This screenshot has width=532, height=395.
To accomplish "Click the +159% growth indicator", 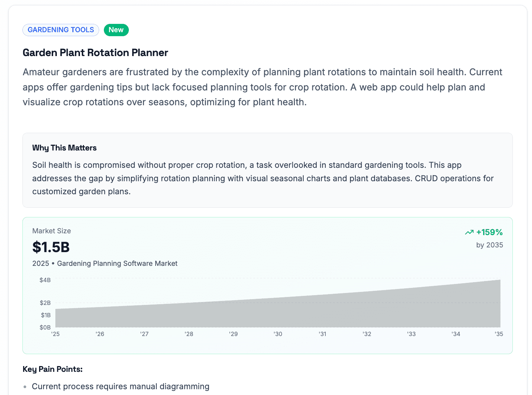I will point(489,232).
